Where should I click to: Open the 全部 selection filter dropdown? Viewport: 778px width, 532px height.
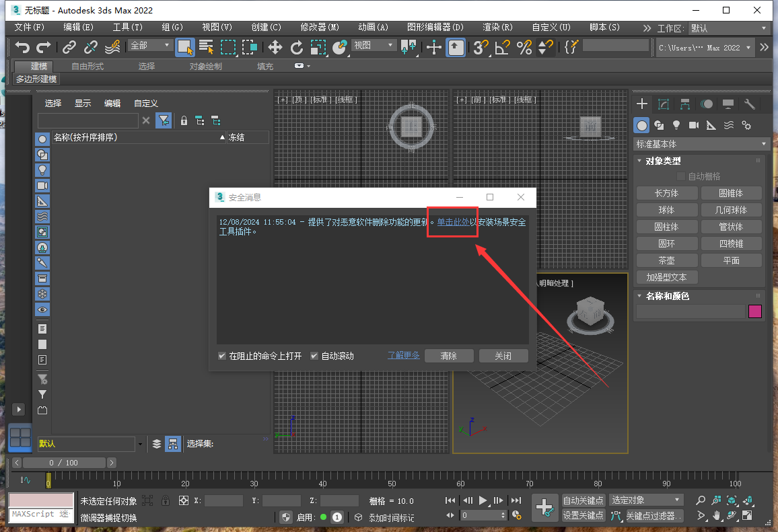(x=149, y=46)
